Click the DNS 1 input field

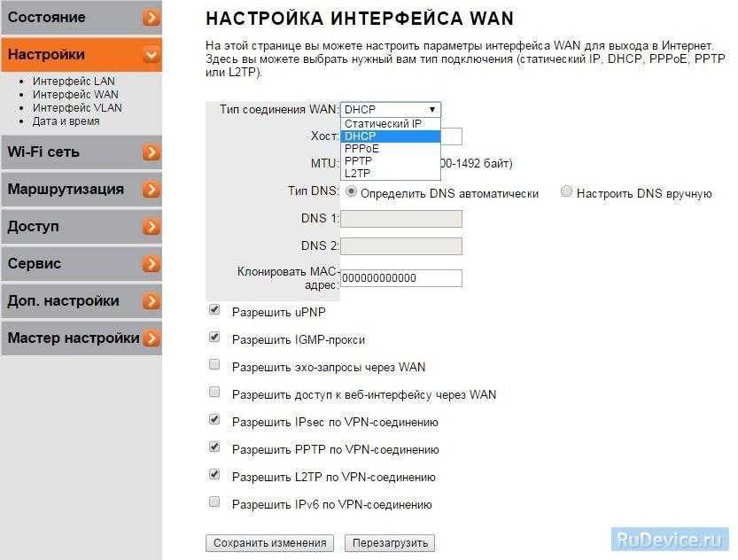click(401, 219)
